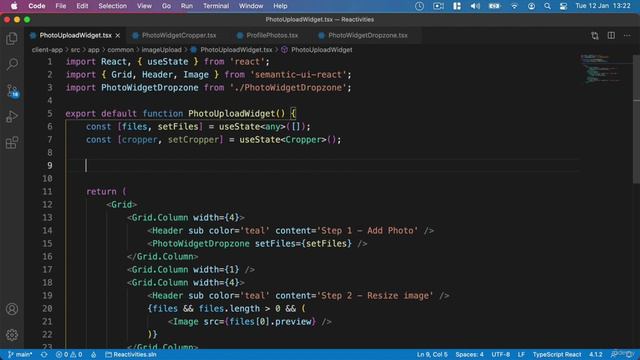This screenshot has width=640, height=360.
Task: Open the Explorer view in activity bar
Action: coord(12,38)
